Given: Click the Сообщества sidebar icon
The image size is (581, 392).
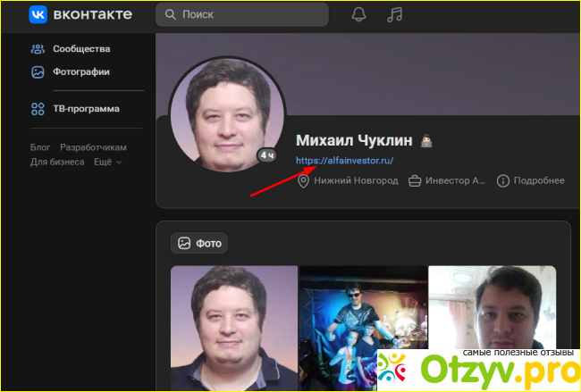Looking at the screenshot, I should click(x=38, y=49).
